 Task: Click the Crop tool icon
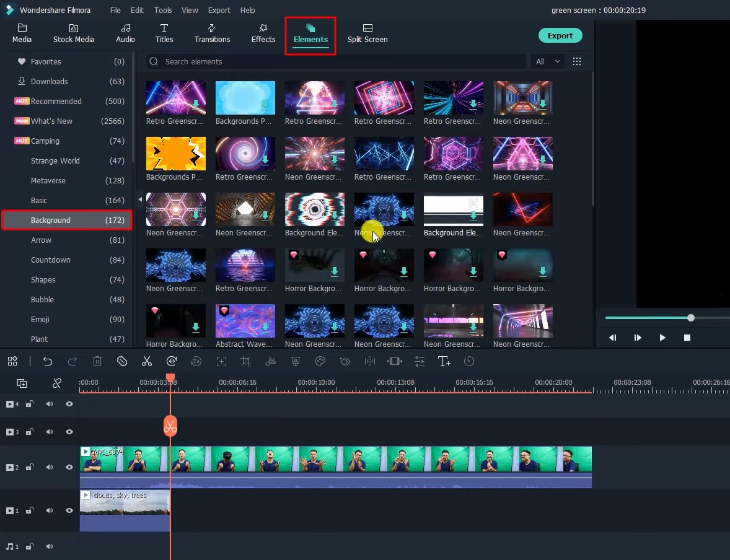[246, 361]
